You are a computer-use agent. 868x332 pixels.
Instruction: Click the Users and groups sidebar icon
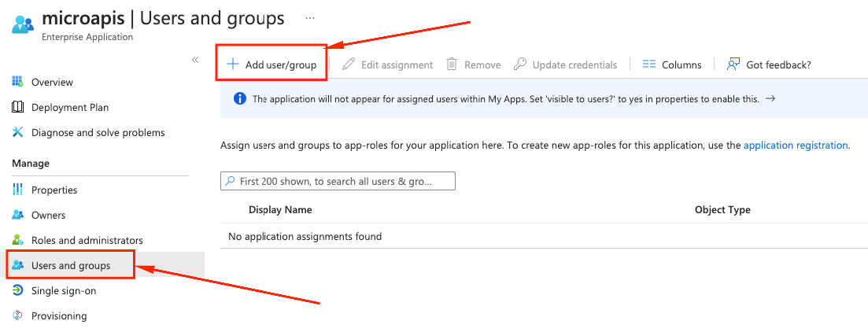click(x=18, y=265)
